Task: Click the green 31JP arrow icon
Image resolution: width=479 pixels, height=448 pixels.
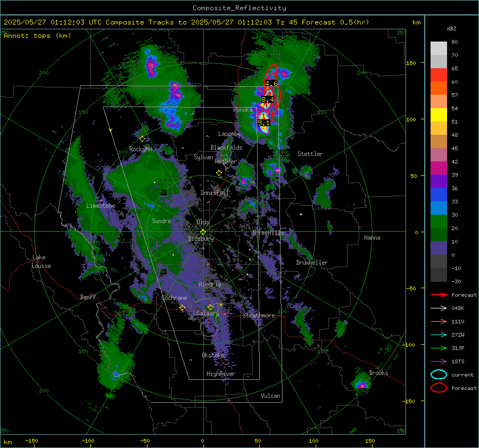Action: coord(439,348)
